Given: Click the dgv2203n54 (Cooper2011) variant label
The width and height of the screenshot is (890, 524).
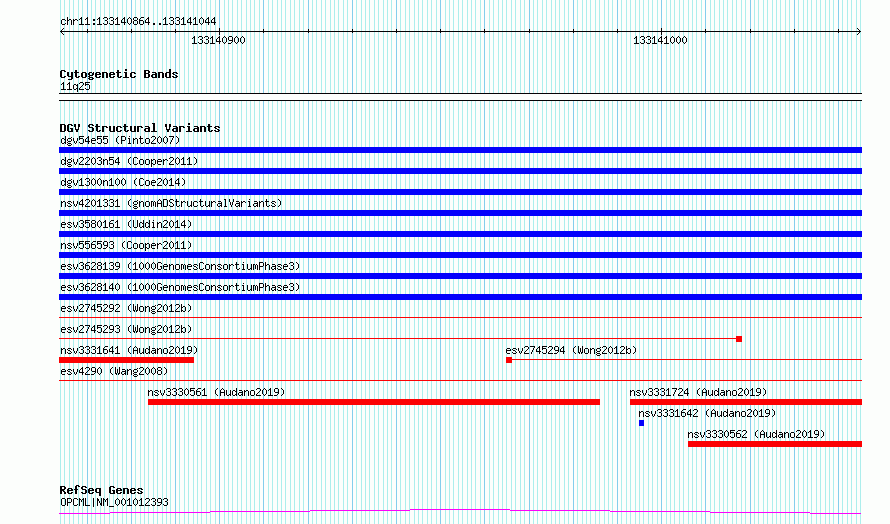Looking at the screenshot, I should pos(129,161).
